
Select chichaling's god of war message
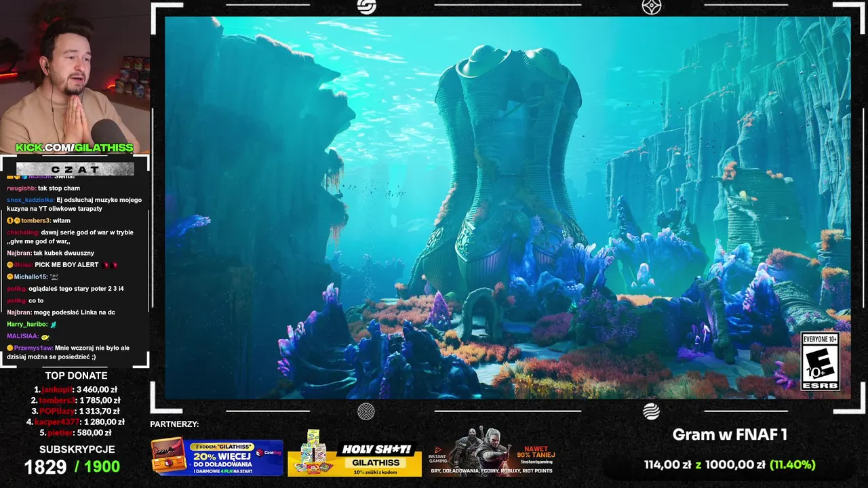point(71,237)
